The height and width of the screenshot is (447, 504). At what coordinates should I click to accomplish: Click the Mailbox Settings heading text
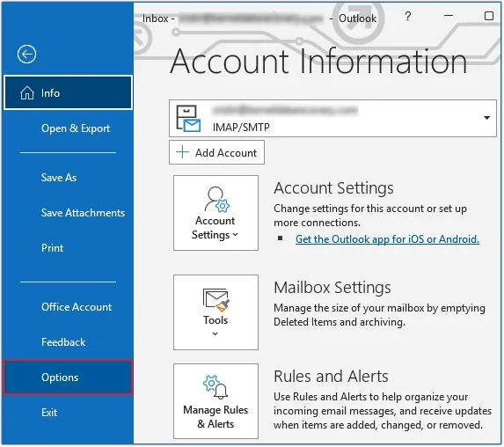(x=332, y=288)
